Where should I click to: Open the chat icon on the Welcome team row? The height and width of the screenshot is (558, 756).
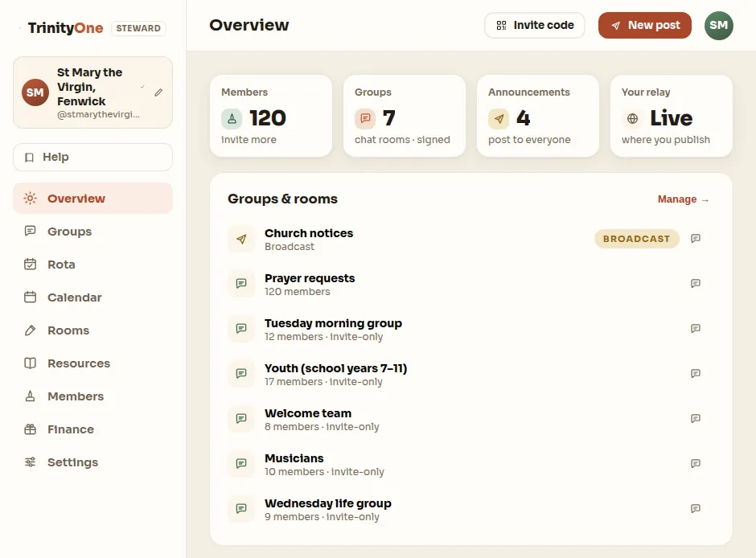695,418
